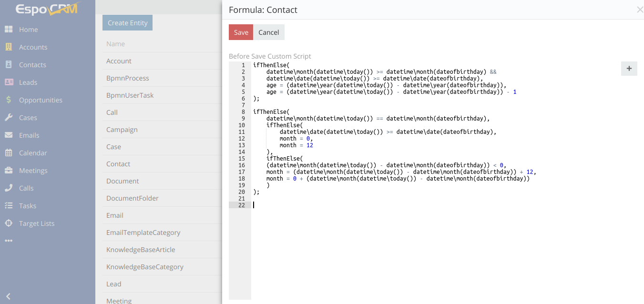Screen dimensions: 644x304
Task: Click the Cases wrench icon
Action: click(x=9, y=118)
